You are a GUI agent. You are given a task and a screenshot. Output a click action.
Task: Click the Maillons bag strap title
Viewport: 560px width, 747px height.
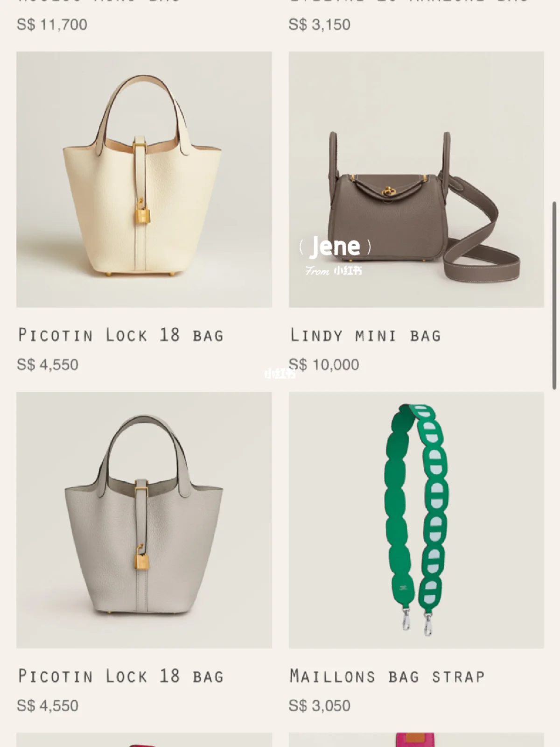(x=387, y=676)
